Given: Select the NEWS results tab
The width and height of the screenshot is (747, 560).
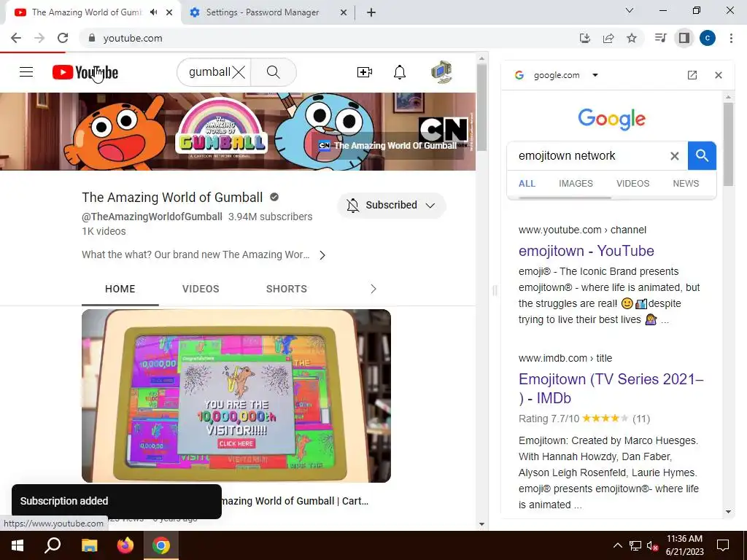Looking at the screenshot, I should [686, 183].
